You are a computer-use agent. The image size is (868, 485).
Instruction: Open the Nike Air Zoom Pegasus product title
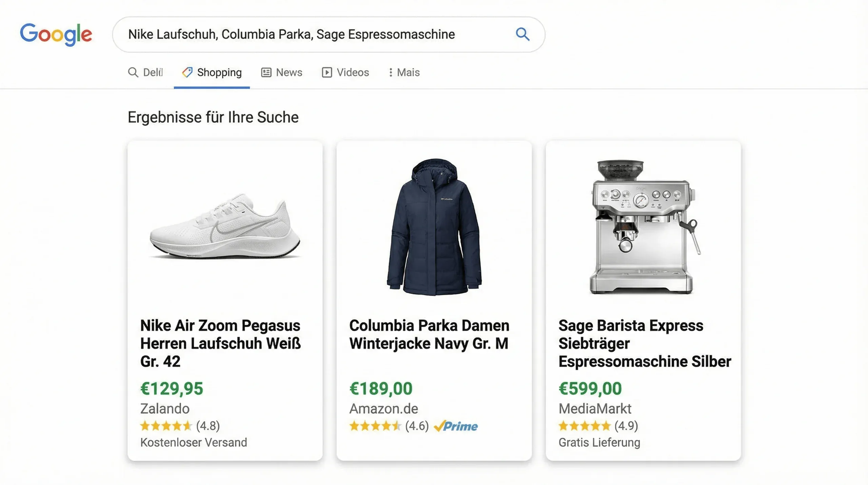click(x=220, y=343)
